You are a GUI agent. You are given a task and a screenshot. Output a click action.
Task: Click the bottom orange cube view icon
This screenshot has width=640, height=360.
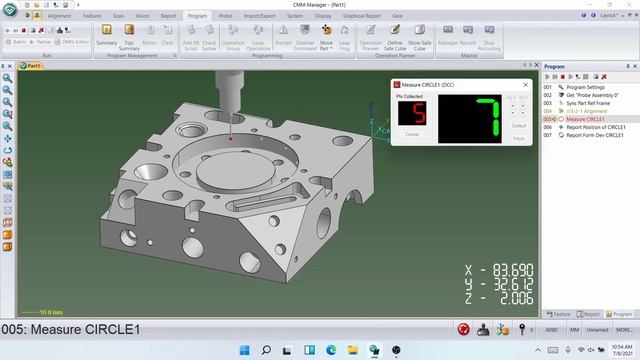7,247
